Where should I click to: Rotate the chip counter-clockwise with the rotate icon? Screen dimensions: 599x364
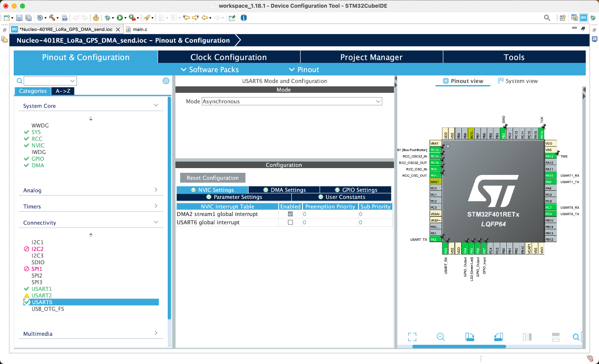tap(498, 337)
